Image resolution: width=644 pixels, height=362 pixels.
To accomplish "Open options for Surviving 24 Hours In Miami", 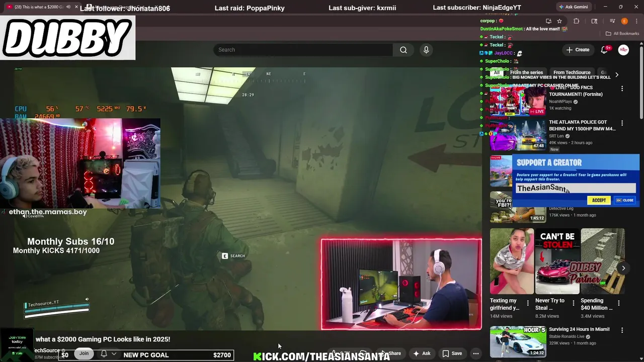I will point(622,330).
